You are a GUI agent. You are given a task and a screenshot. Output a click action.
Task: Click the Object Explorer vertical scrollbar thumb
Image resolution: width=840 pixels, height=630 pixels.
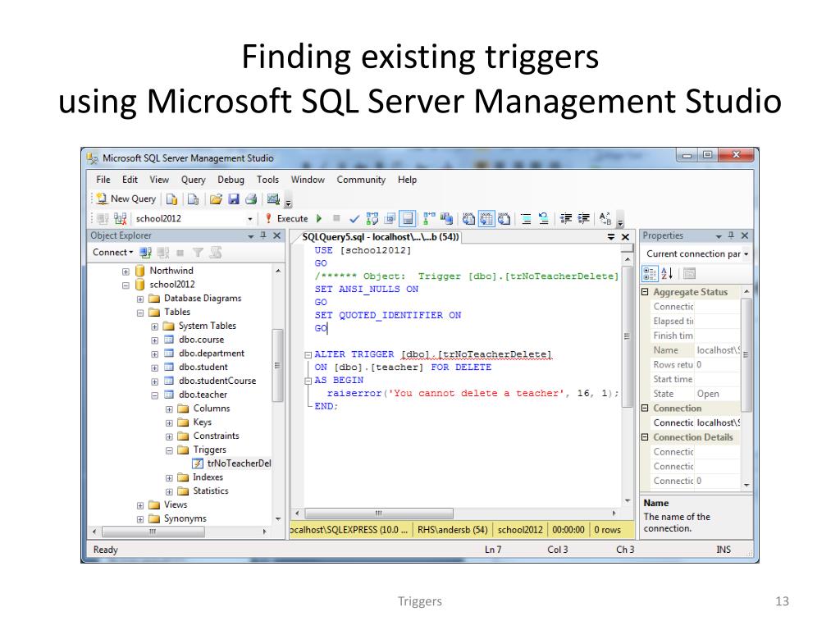point(277,365)
